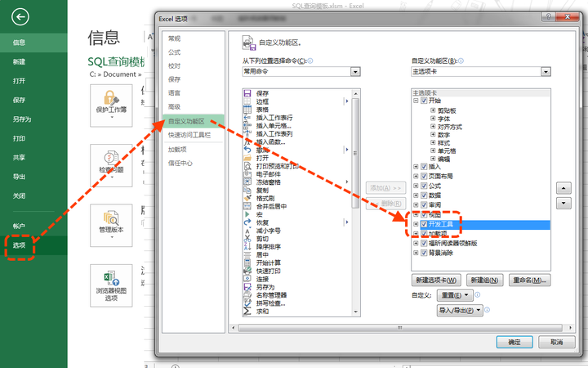Pick the 合并后居中 command icon
The height and width of the screenshot is (368, 588).
[247, 206]
